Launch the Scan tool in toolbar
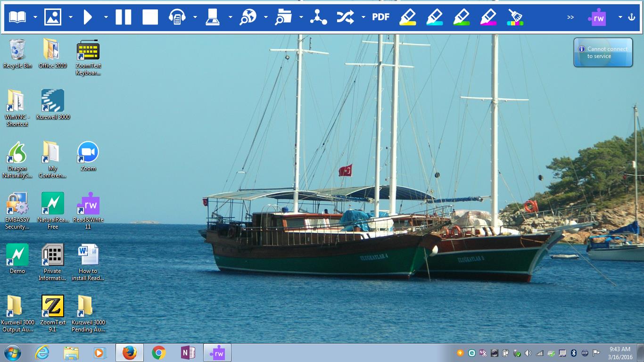Screen dimensions: 644x362 pyautogui.click(x=213, y=17)
